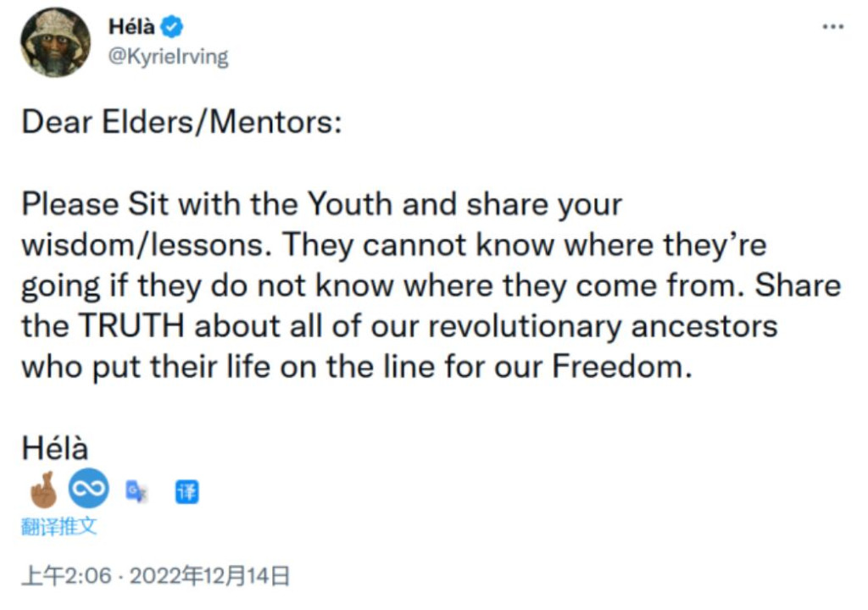Open the profile avatar picture
Viewport: 868px width, 610px height.
tap(55, 42)
